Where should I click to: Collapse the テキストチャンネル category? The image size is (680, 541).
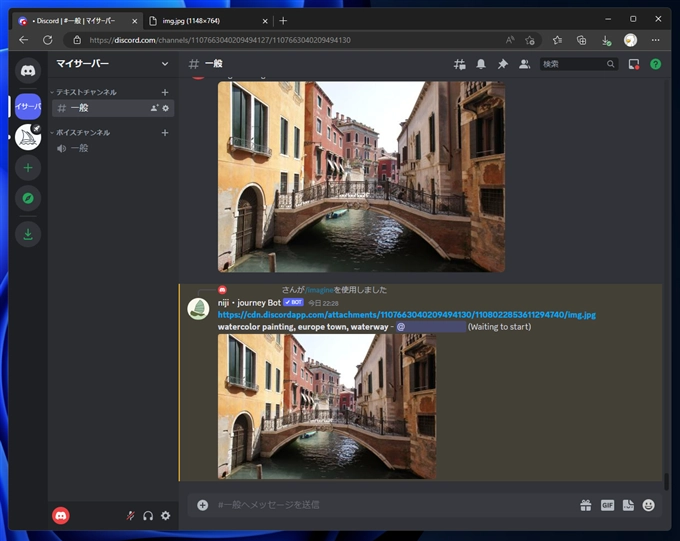click(83, 92)
